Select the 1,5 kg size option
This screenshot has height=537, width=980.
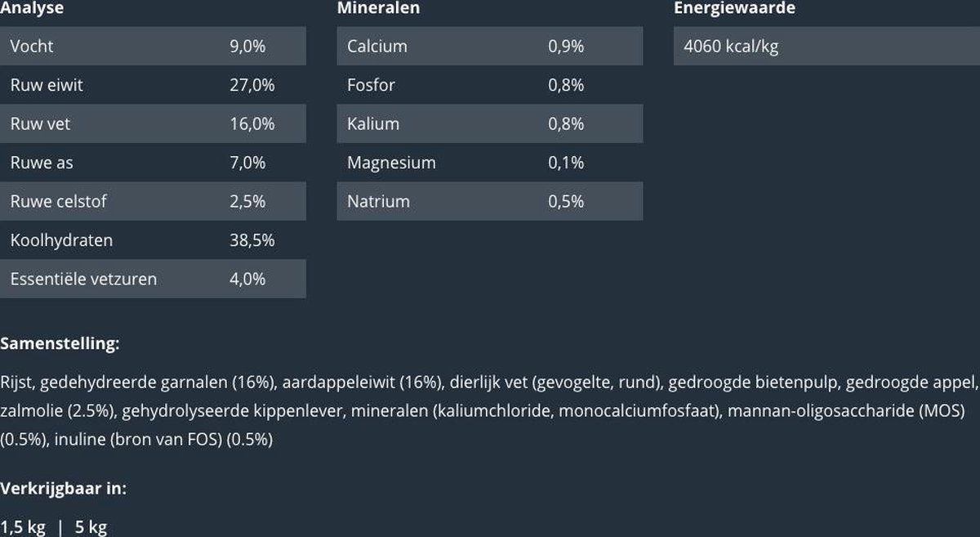(x=23, y=527)
